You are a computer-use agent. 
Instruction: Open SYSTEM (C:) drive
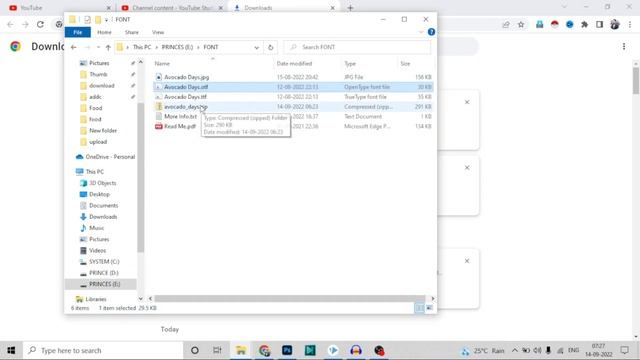tap(104, 262)
